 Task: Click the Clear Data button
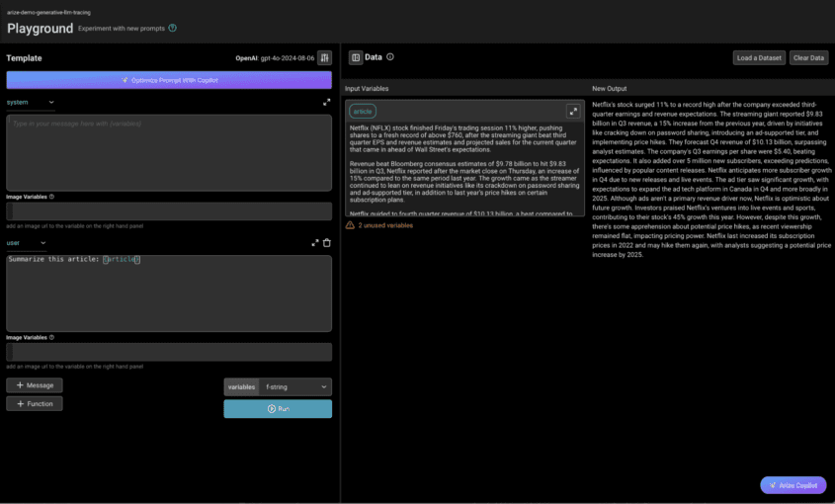pos(808,57)
